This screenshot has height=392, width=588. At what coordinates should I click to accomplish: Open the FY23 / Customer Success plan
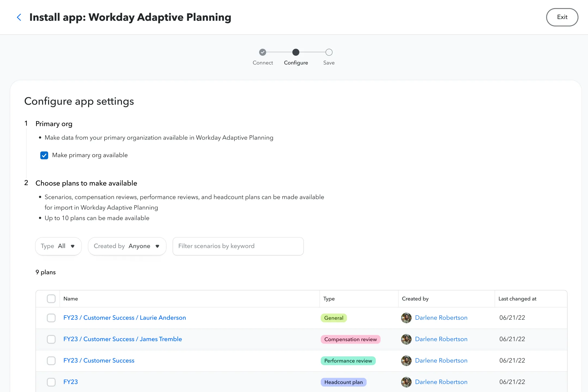[x=99, y=360]
